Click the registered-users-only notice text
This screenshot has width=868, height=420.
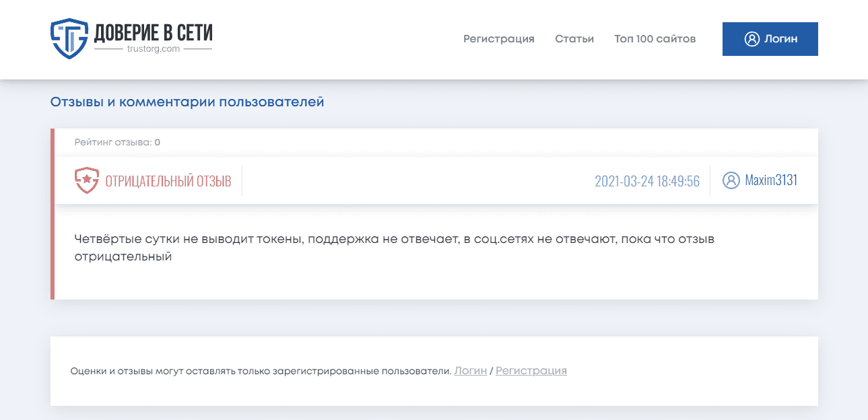(261, 371)
